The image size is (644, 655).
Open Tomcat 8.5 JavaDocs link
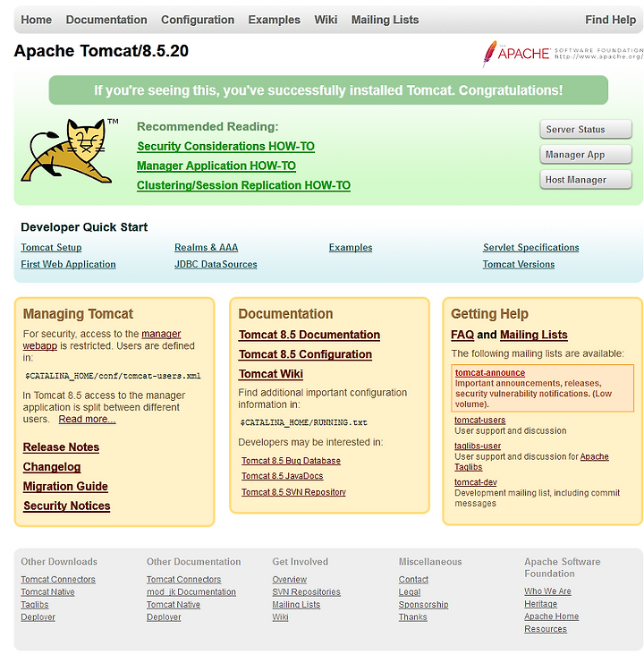pos(283,476)
